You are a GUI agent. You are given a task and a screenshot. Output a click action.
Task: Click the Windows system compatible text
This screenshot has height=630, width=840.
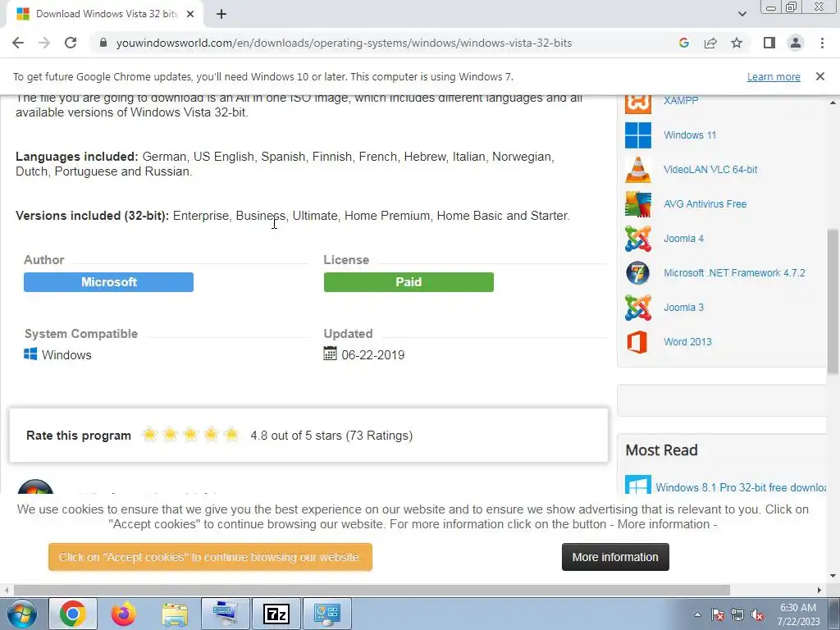point(66,354)
